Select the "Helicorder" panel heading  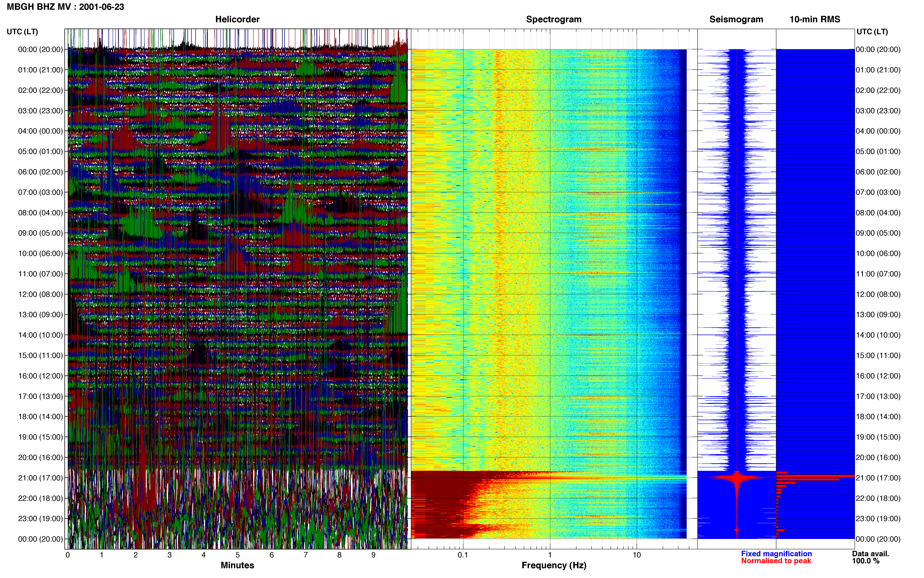pyautogui.click(x=237, y=20)
